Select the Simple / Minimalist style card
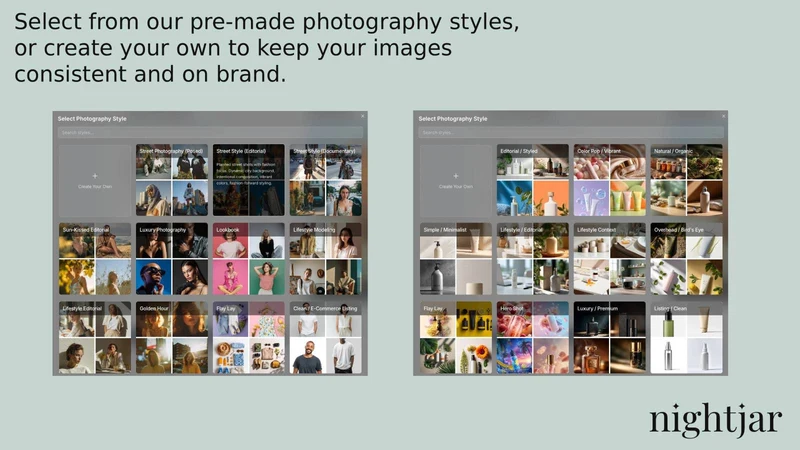800x450 pixels. pyautogui.click(x=456, y=259)
